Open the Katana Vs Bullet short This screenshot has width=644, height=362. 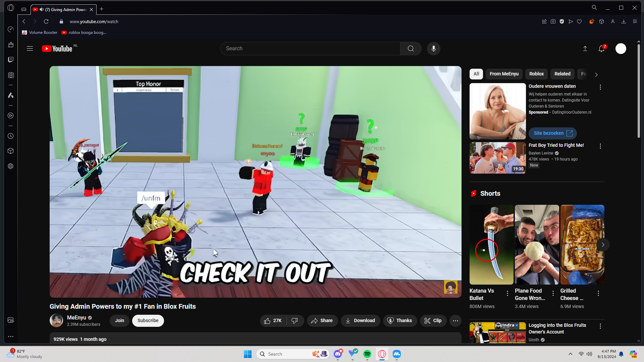tap(491, 245)
